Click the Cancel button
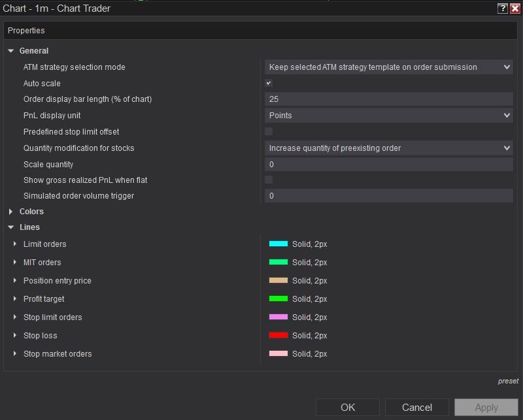Image resolution: width=523 pixels, height=420 pixels. (x=417, y=408)
